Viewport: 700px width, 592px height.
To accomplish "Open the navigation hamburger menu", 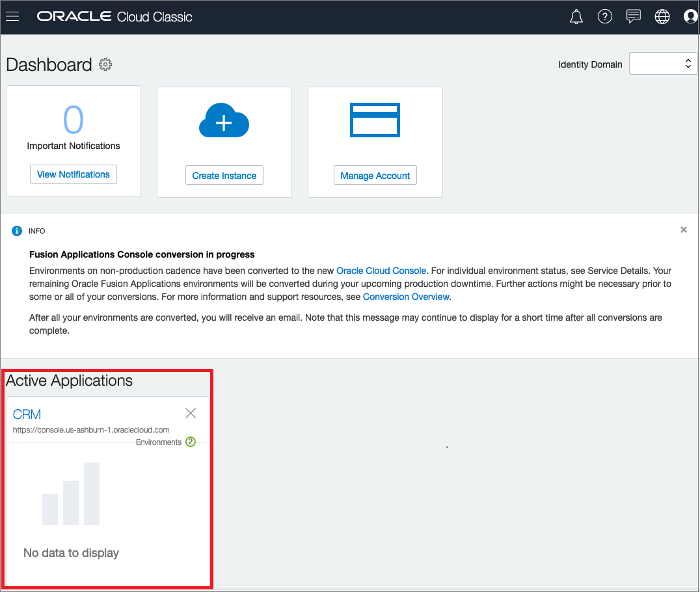I will point(12,16).
